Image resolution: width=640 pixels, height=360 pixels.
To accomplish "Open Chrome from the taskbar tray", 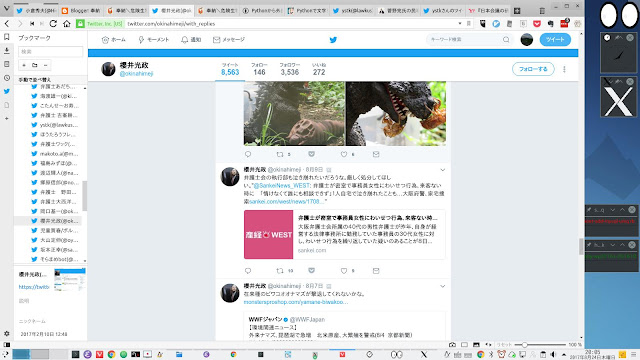I will (x=480, y=354).
